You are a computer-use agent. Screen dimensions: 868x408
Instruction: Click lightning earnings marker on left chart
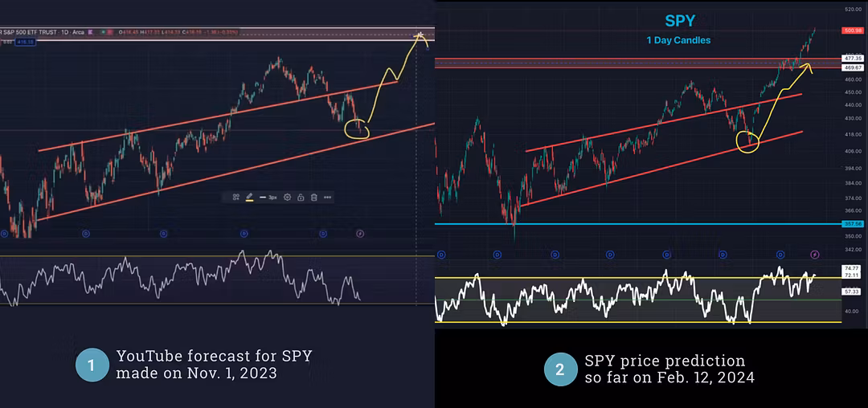(359, 234)
